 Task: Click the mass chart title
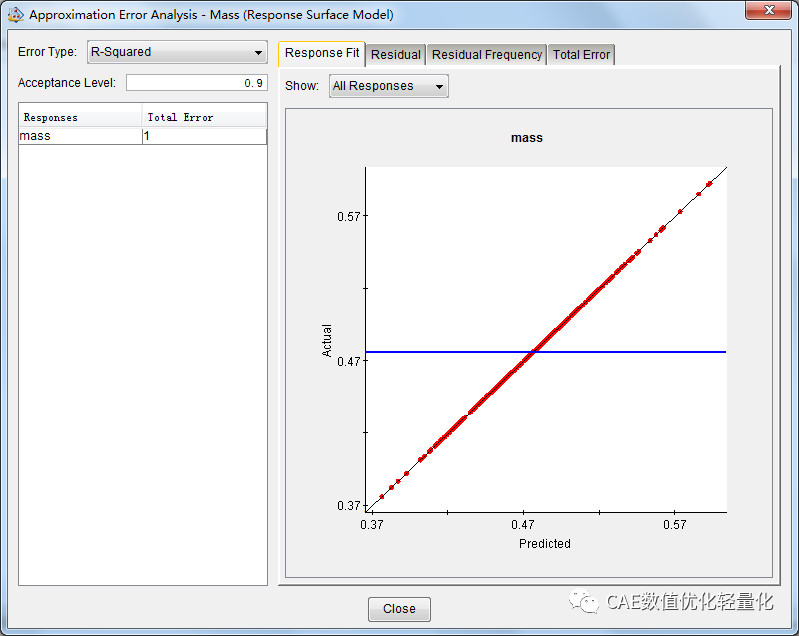tap(527, 138)
